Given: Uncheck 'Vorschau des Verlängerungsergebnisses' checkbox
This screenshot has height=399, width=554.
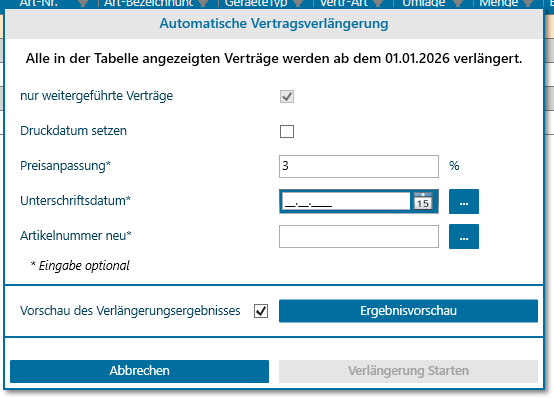Looking at the screenshot, I should 261,311.
